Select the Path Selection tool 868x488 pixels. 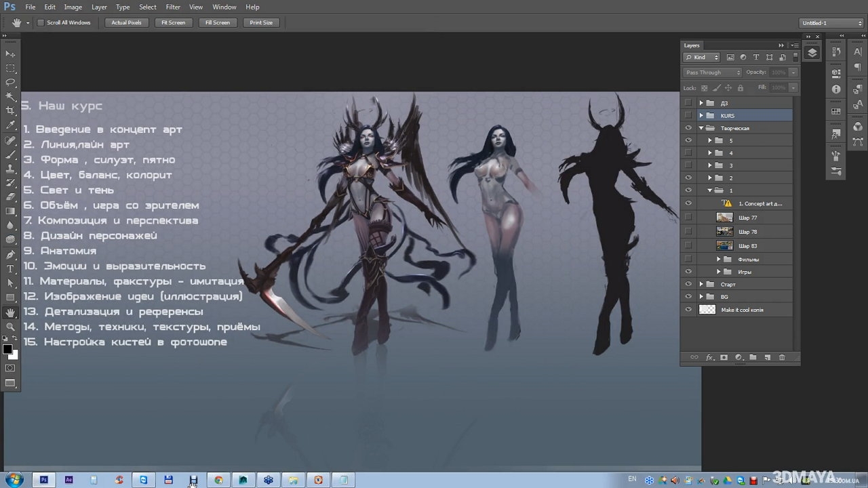click(10, 283)
